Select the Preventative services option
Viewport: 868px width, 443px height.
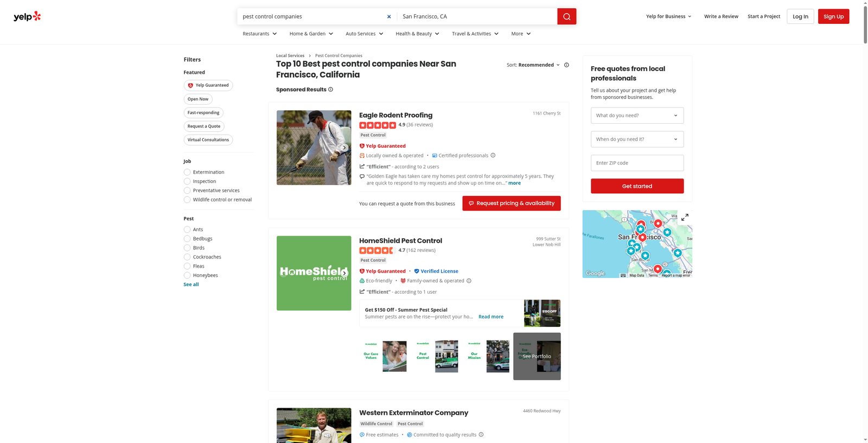(x=187, y=191)
